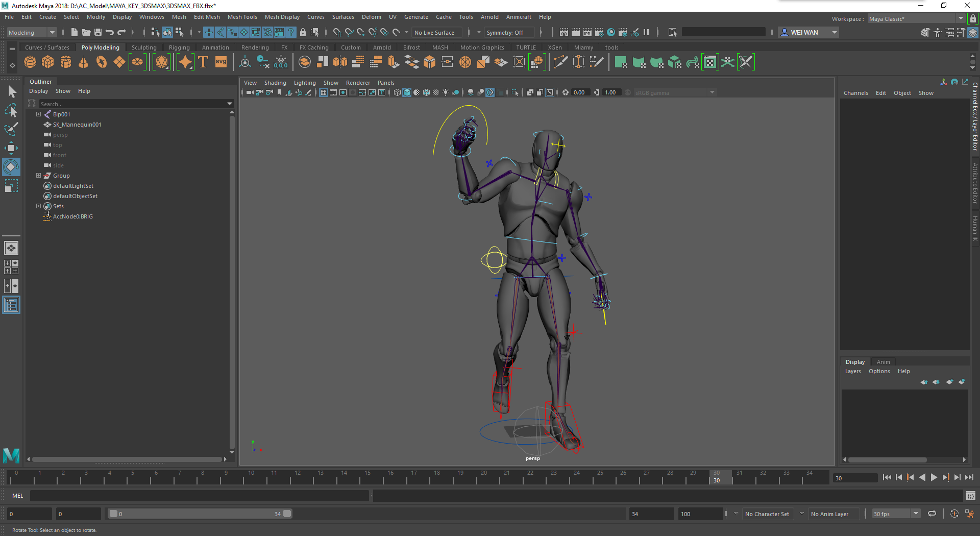Select the Paint Selection tool
This screenshot has width=980, height=536.
(x=11, y=129)
